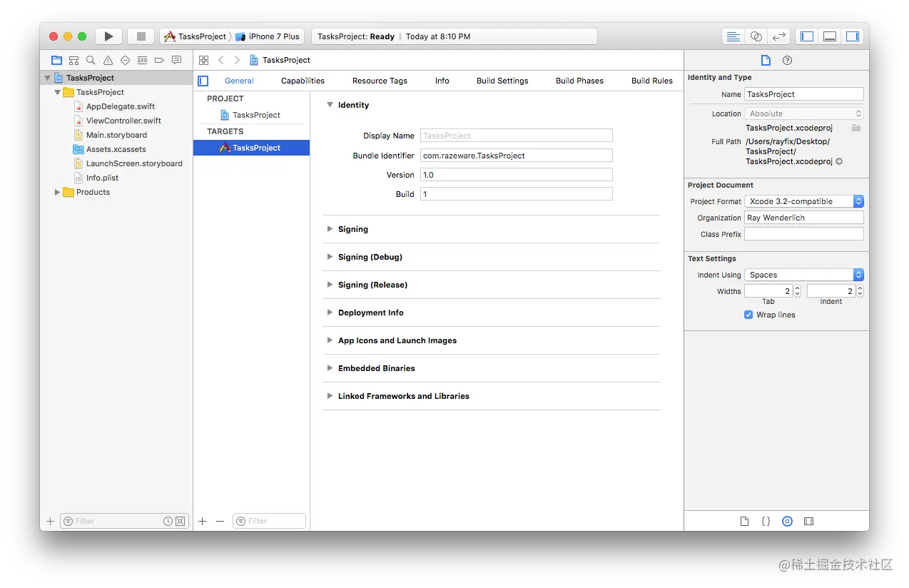Viewport: 909px width, 588px height.
Task: Choose project location folder icon
Action: click(x=856, y=128)
